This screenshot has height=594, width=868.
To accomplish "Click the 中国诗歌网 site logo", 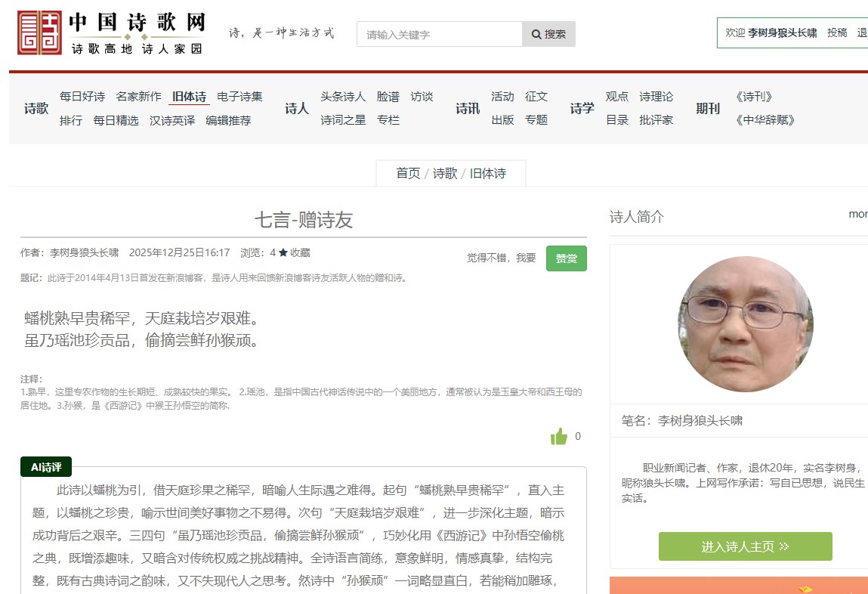I will [x=111, y=33].
